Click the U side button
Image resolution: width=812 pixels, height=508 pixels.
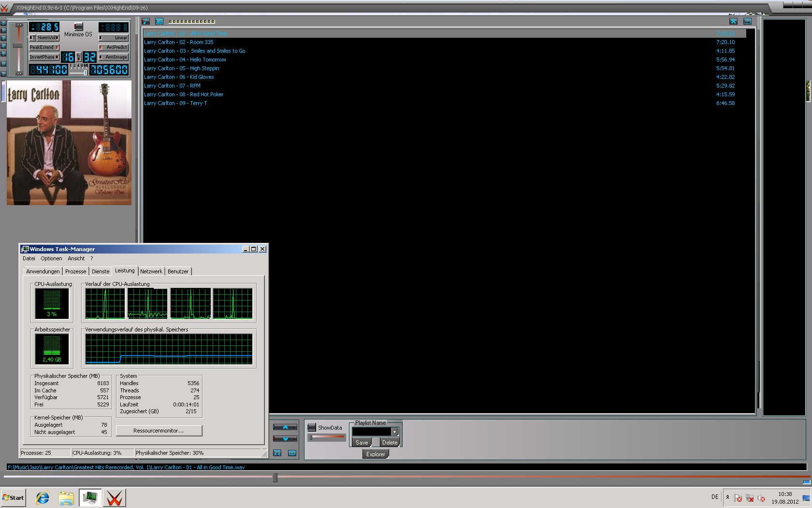pos(3,64)
